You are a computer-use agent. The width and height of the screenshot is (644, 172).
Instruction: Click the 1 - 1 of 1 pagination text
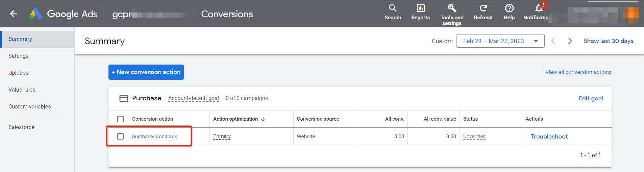[x=590, y=155]
